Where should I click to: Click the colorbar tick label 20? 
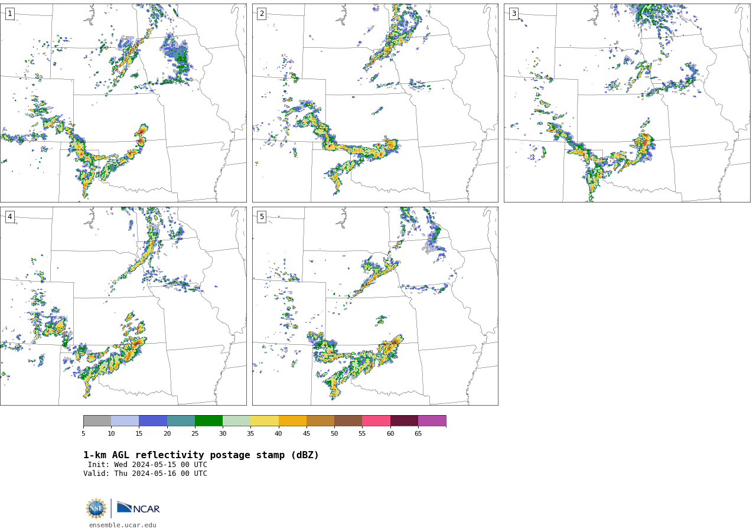pyautogui.click(x=167, y=434)
